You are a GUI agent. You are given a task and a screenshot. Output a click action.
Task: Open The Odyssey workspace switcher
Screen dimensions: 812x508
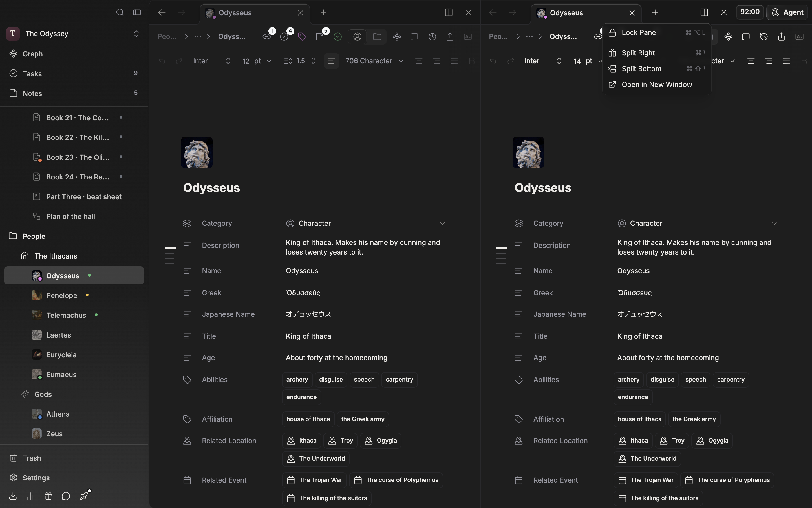click(74, 34)
